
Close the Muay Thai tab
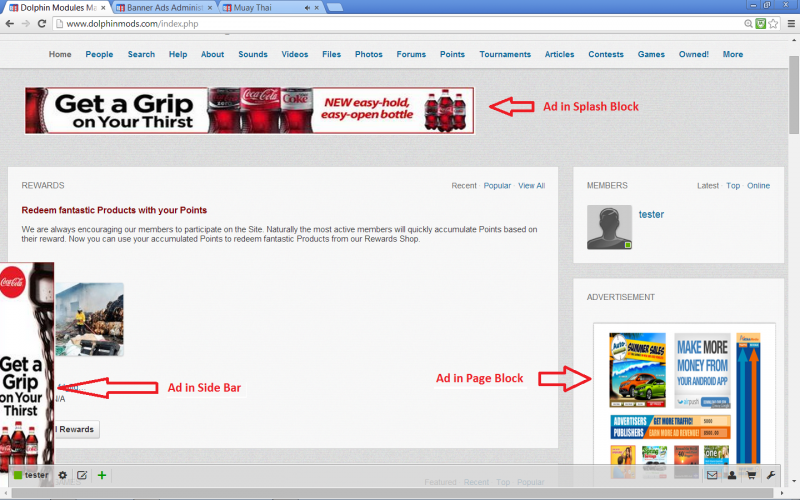pos(317,8)
